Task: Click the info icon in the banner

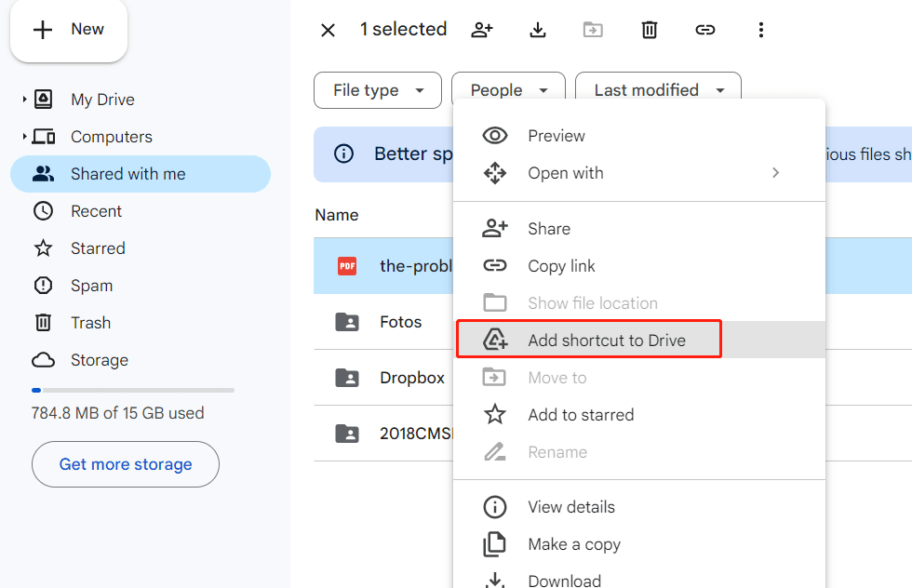Action: pyautogui.click(x=343, y=154)
